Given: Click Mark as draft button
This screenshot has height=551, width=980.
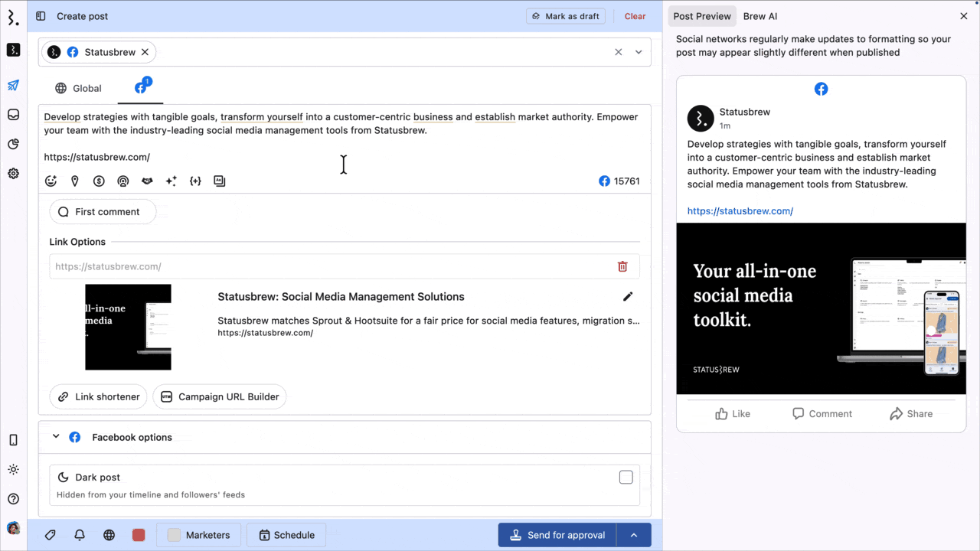Looking at the screenshot, I should point(566,16).
